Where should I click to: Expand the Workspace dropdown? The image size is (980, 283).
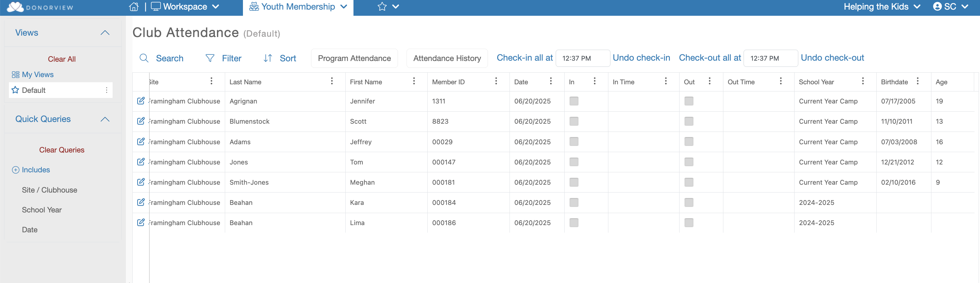click(x=215, y=7)
